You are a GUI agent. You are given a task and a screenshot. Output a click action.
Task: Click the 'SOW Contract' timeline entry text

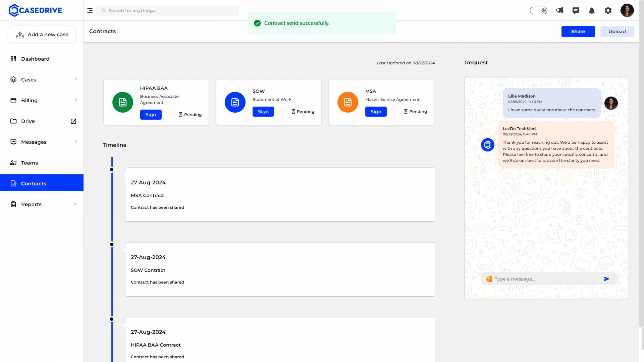click(x=148, y=270)
